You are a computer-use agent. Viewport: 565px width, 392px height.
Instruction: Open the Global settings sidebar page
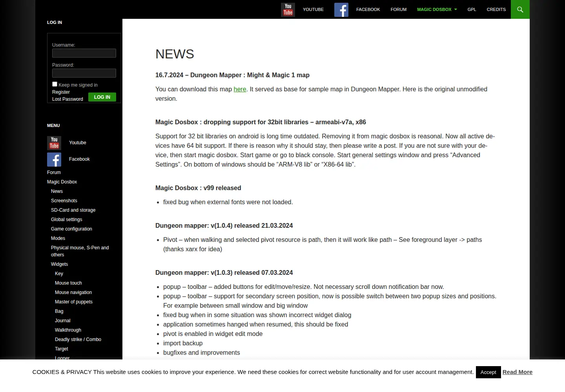[67, 220]
